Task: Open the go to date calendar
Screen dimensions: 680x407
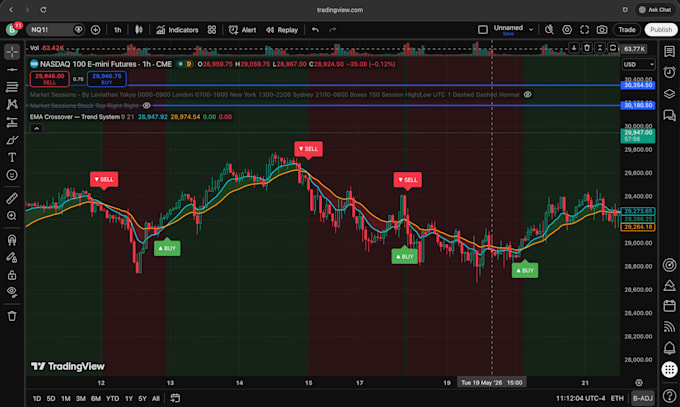Action: pos(175,398)
